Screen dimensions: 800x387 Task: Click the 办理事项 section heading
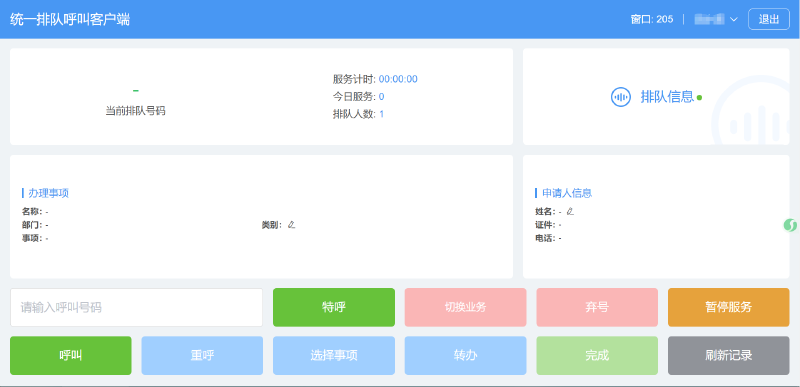[x=48, y=193]
